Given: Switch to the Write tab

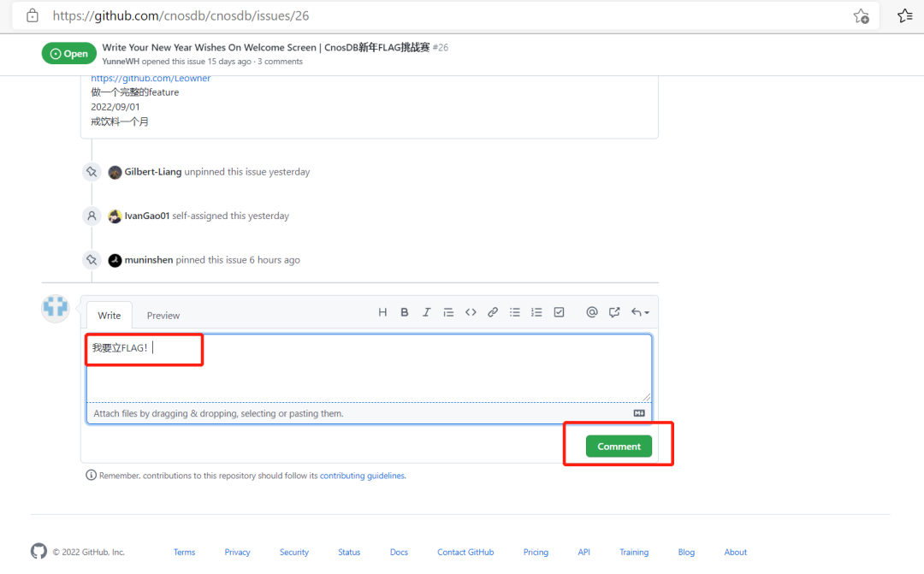Looking at the screenshot, I should coord(109,316).
